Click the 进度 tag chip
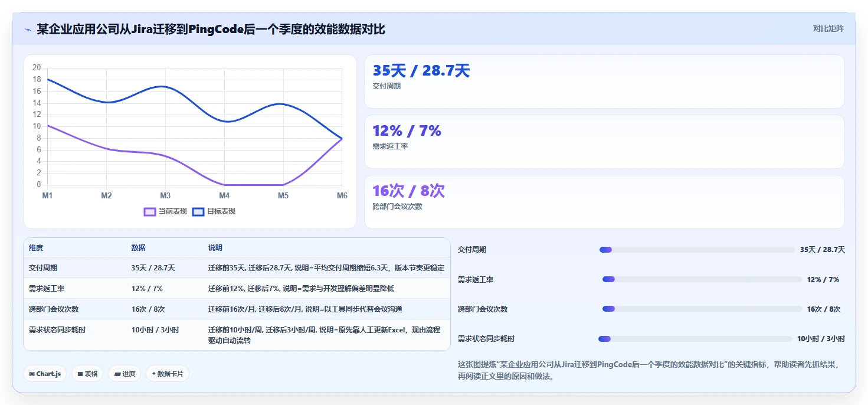 coord(125,374)
